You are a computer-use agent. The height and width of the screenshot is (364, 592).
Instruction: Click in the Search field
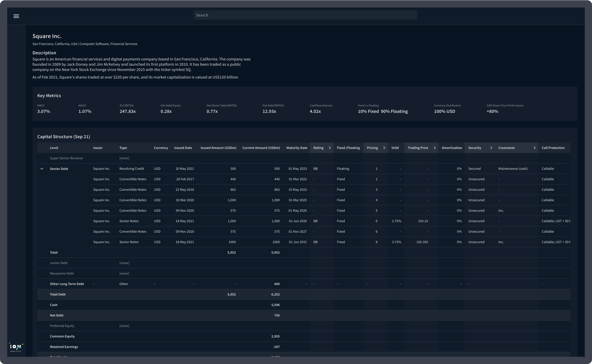click(305, 15)
